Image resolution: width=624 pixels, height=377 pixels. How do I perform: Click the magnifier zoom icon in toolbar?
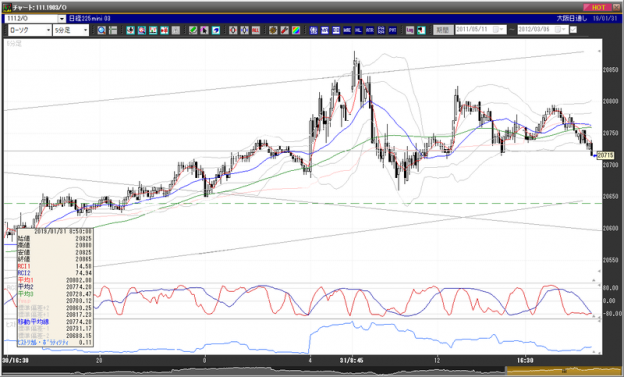point(101,30)
